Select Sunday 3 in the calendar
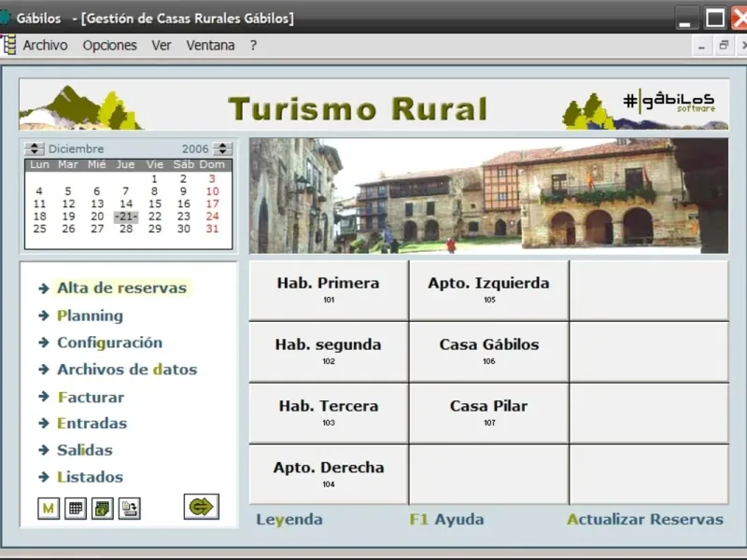 coord(212,179)
